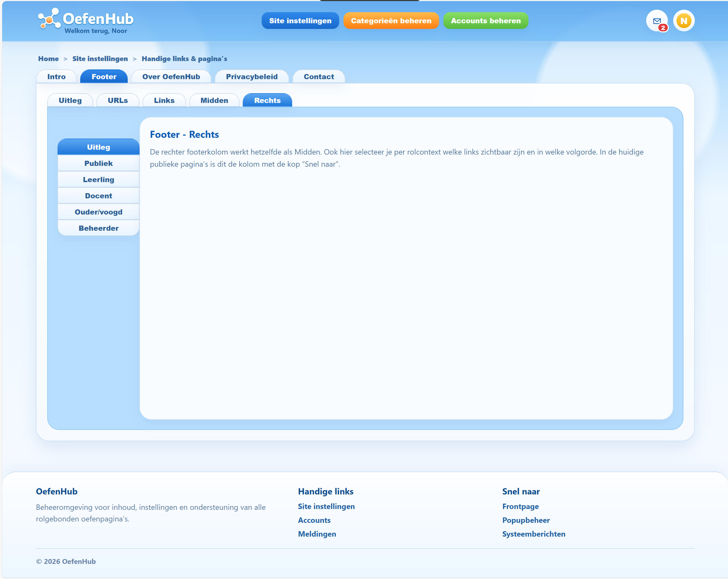Open Site instellingen in the header
The height and width of the screenshot is (579, 728).
[x=300, y=21]
